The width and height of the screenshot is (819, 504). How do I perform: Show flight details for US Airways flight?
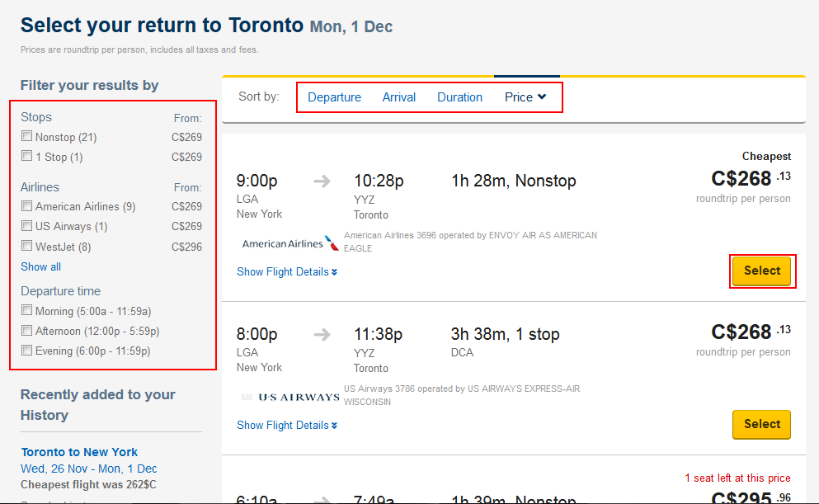coord(286,426)
